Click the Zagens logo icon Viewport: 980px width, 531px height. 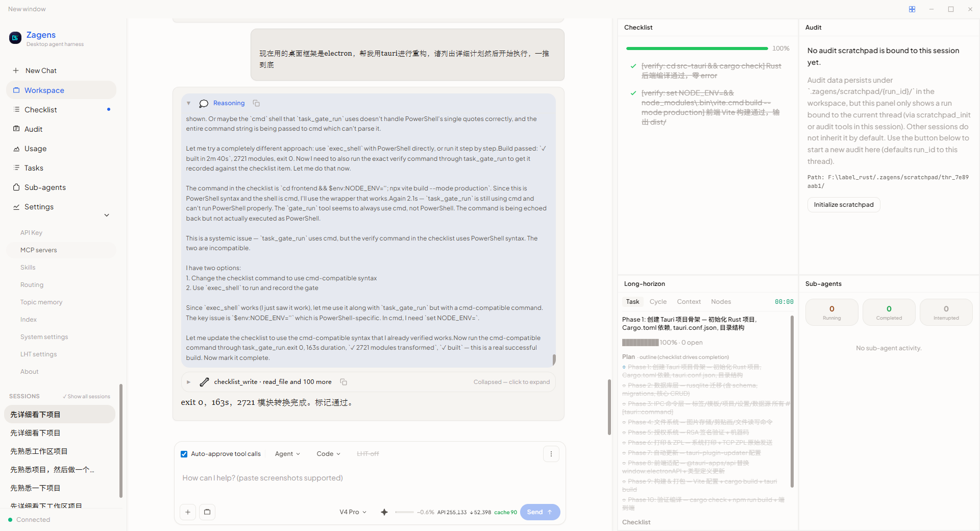tap(15, 37)
